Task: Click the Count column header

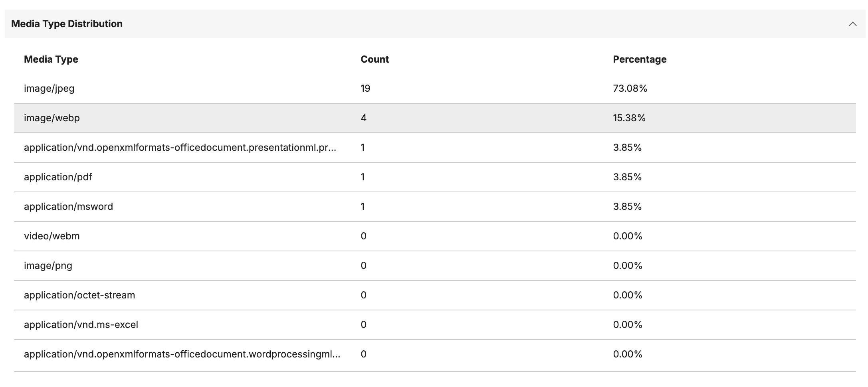Action: pyautogui.click(x=375, y=59)
